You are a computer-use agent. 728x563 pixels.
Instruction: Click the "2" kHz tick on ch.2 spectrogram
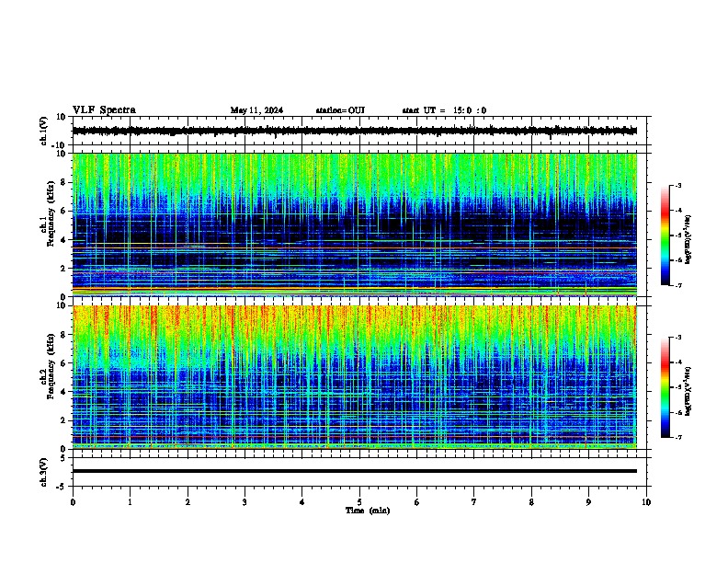point(63,420)
